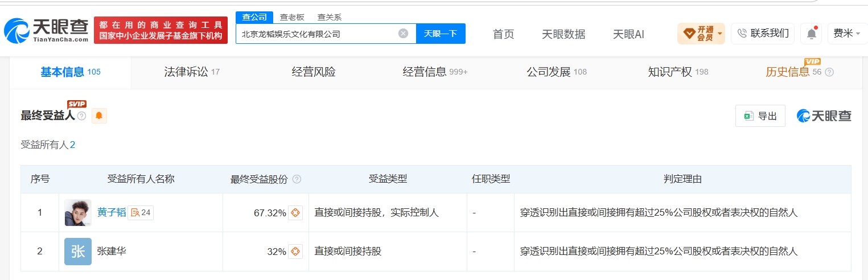Image resolution: width=868 pixels, height=280 pixels.
Task: Select the 公司发展 108 tab
Action: [557, 72]
